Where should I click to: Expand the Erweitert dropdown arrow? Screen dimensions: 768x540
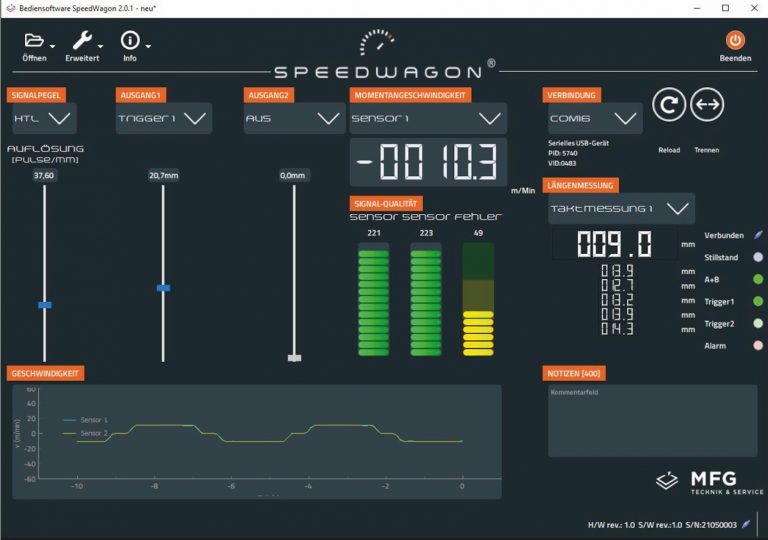100,47
